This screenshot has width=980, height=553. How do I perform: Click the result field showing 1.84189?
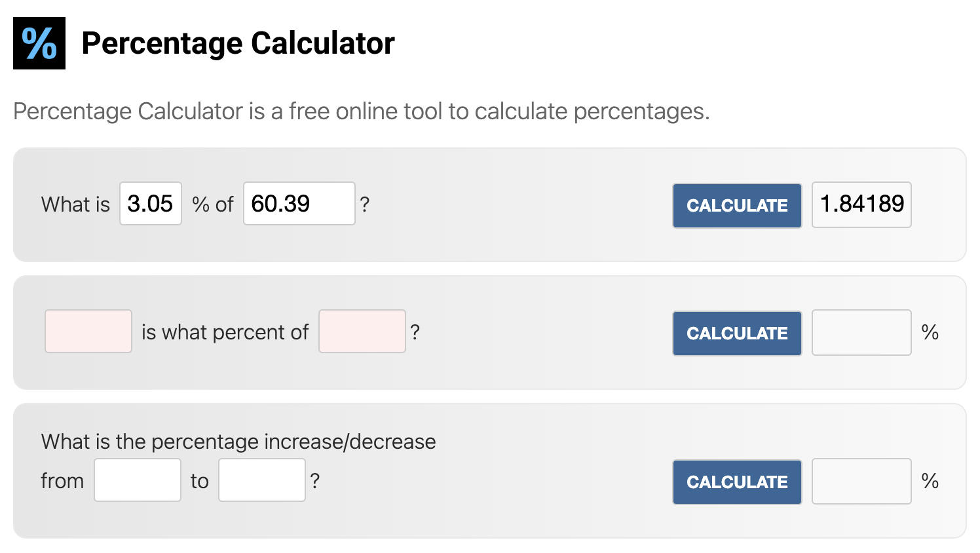tap(861, 204)
